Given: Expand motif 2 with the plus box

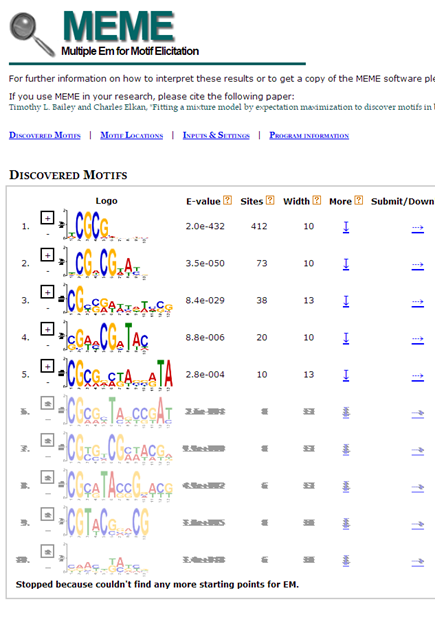Looking at the screenshot, I should pyautogui.click(x=47, y=255).
